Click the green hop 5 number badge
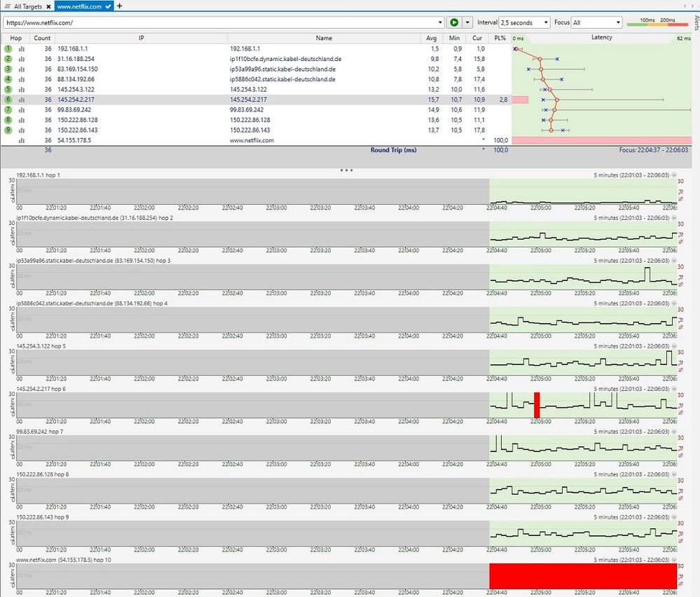700x597 pixels. (8, 89)
